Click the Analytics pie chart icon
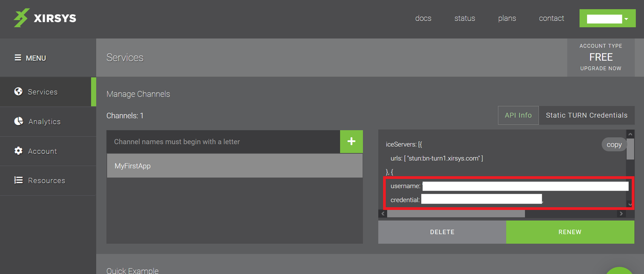The image size is (644, 274). click(x=19, y=121)
